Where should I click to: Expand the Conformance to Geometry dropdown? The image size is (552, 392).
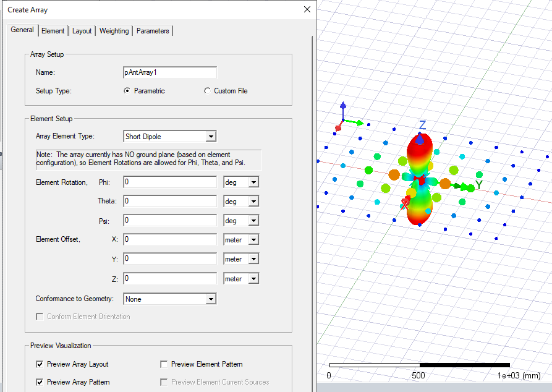(211, 299)
